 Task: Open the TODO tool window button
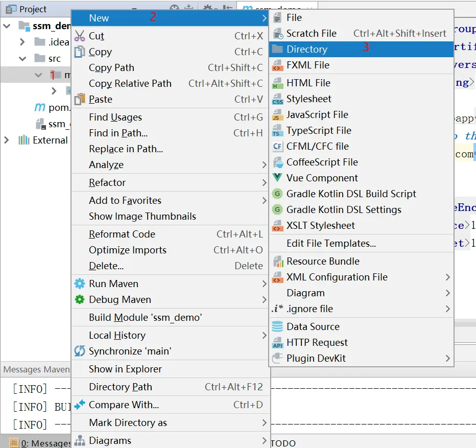pos(283,443)
